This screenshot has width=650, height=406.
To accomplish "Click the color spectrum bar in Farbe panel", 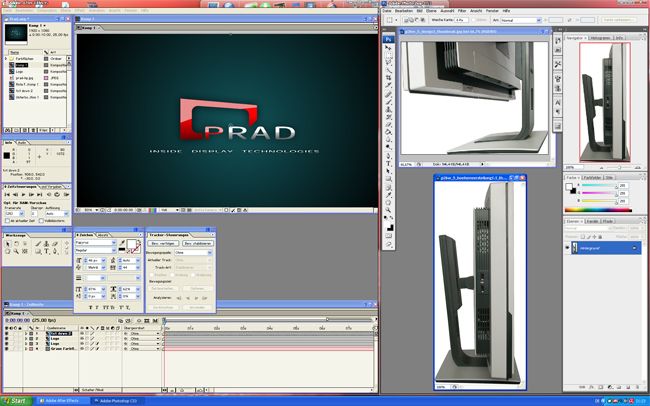I will point(598,210).
